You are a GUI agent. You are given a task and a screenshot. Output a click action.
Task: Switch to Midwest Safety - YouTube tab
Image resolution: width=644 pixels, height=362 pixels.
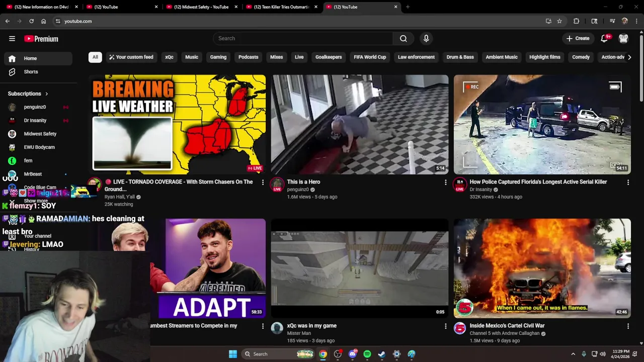pos(201,7)
